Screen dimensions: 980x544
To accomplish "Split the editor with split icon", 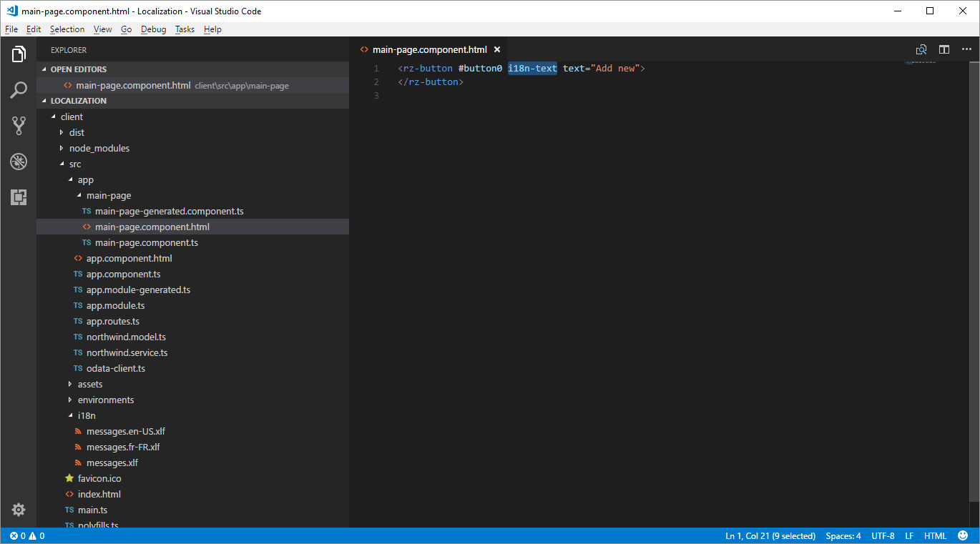I will point(944,49).
